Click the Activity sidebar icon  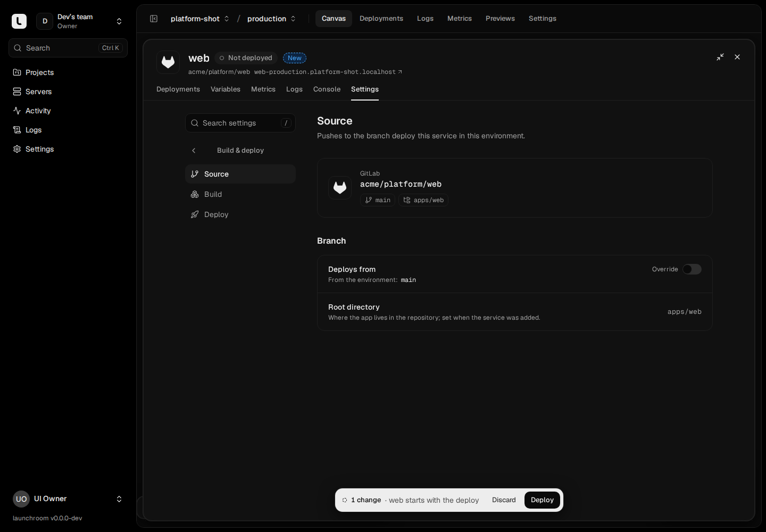click(x=17, y=111)
